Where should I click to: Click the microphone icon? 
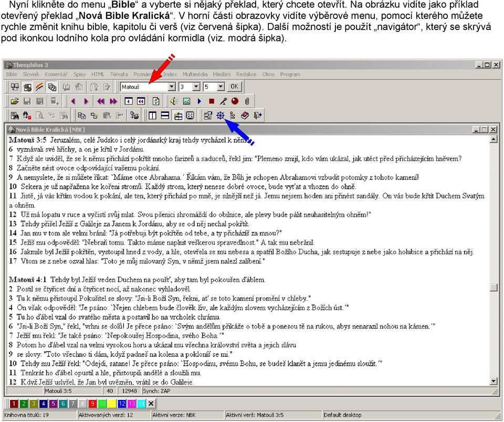tap(223, 101)
